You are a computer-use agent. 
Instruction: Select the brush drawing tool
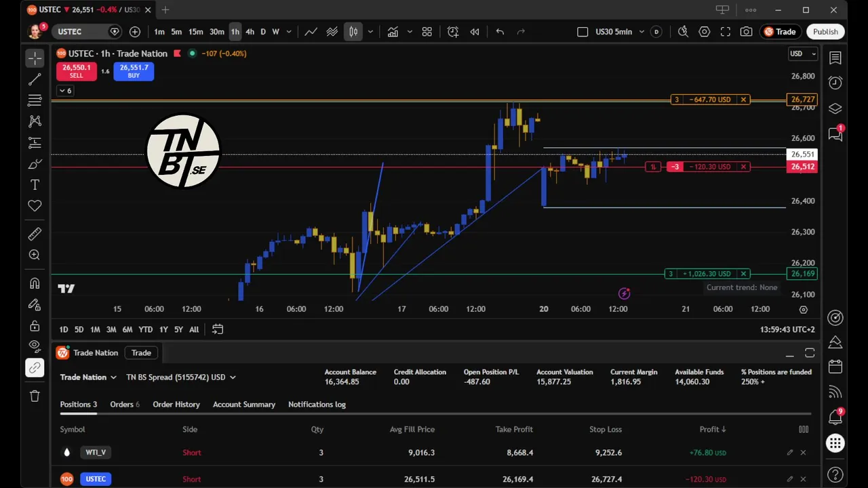pos(35,164)
